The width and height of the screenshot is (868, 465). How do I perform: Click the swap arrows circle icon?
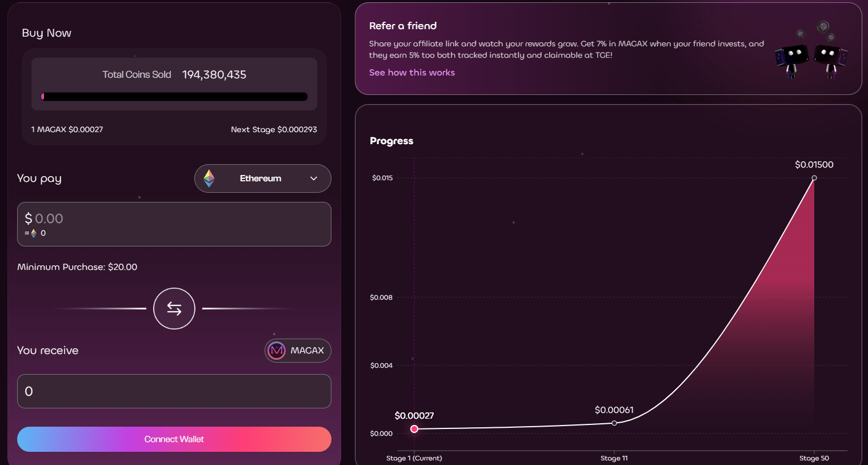(x=174, y=308)
